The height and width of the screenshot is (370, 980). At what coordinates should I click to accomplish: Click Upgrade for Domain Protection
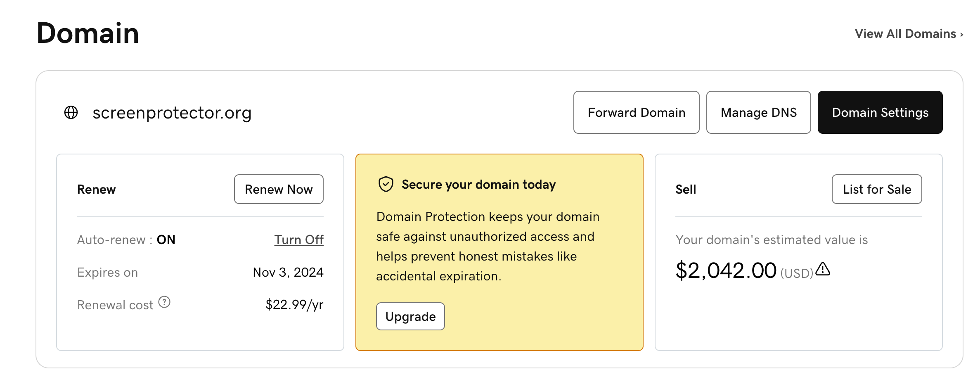tap(410, 316)
